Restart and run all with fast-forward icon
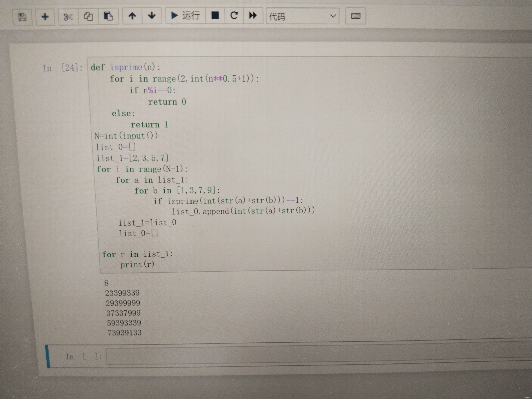This screenshot has width=532, height=399. [x=253, y=16]
